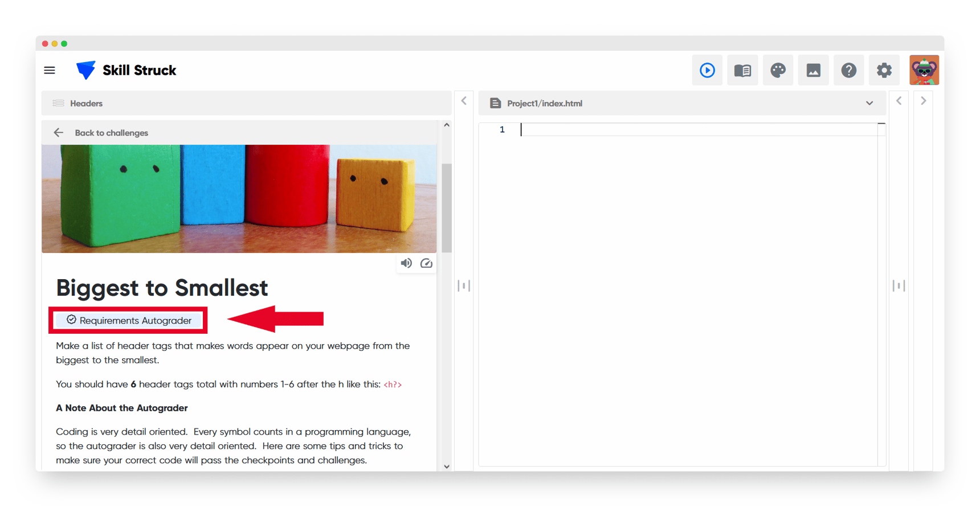This screenshot has height=507, width=980.
Task: Open the color palette theme icon
Action: [x=778, y=70]
